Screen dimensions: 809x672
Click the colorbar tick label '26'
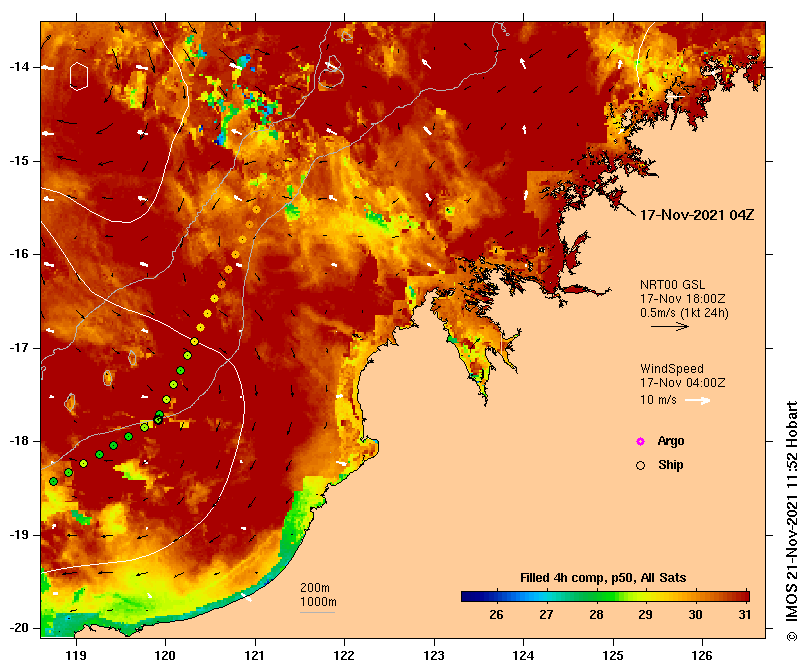(x=496, y=615)
